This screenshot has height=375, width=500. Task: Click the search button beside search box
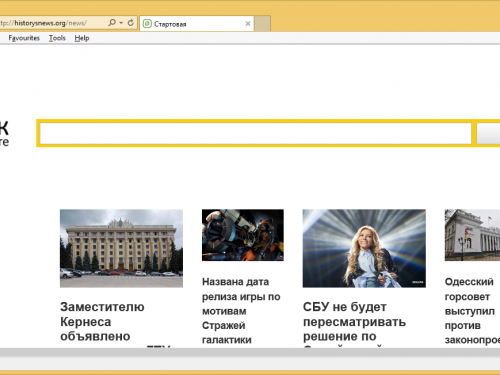click(488, 133)
